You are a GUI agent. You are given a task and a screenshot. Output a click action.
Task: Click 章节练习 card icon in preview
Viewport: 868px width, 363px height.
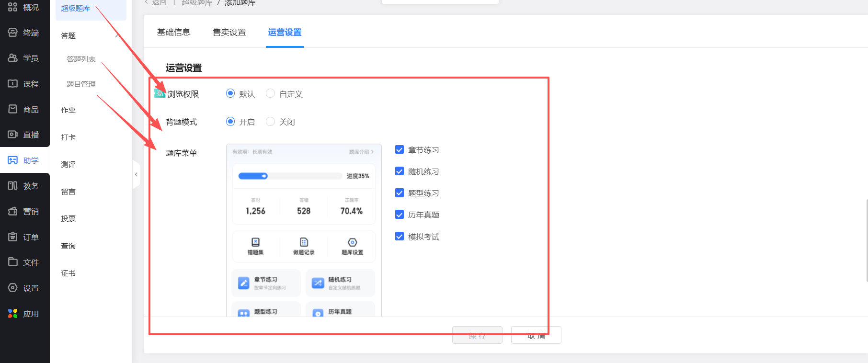point(244,283)
